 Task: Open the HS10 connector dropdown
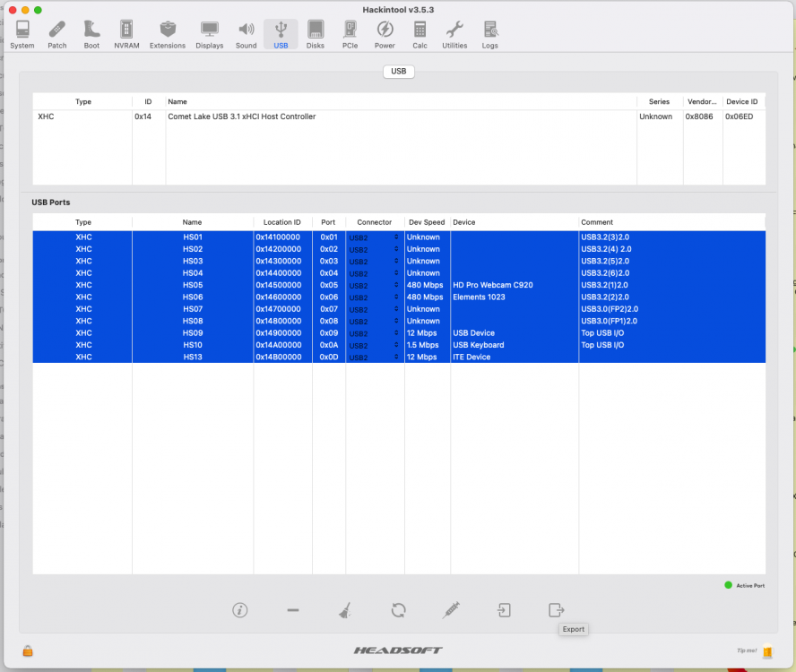[x=374, y=345]
